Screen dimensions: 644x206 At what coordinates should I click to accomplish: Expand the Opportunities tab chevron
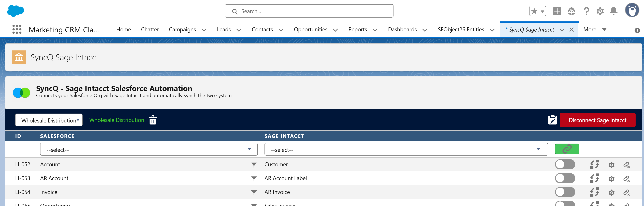pyautogui.click(x=335, y=30)
